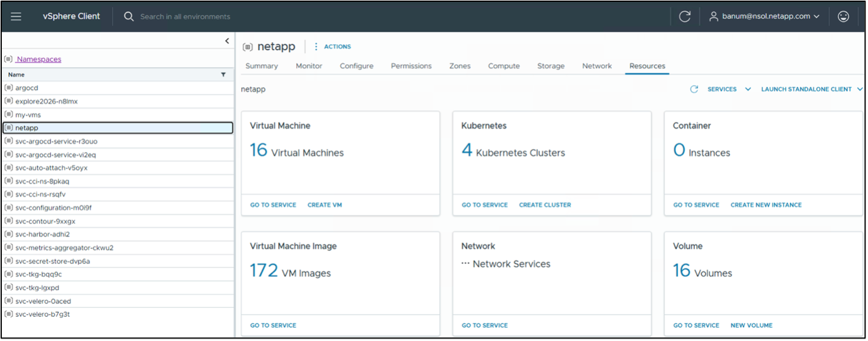Collapse the left navigation panel

click(227, 41)
